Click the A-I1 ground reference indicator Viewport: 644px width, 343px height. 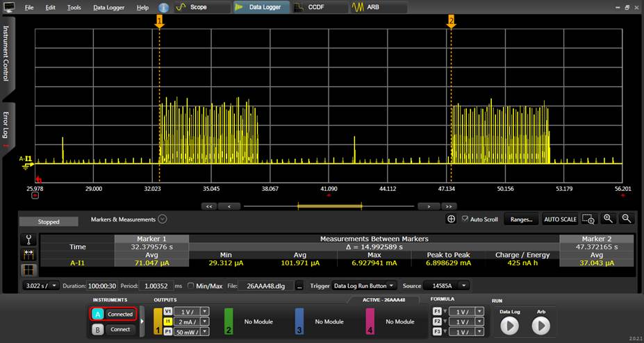click(27, 162)
